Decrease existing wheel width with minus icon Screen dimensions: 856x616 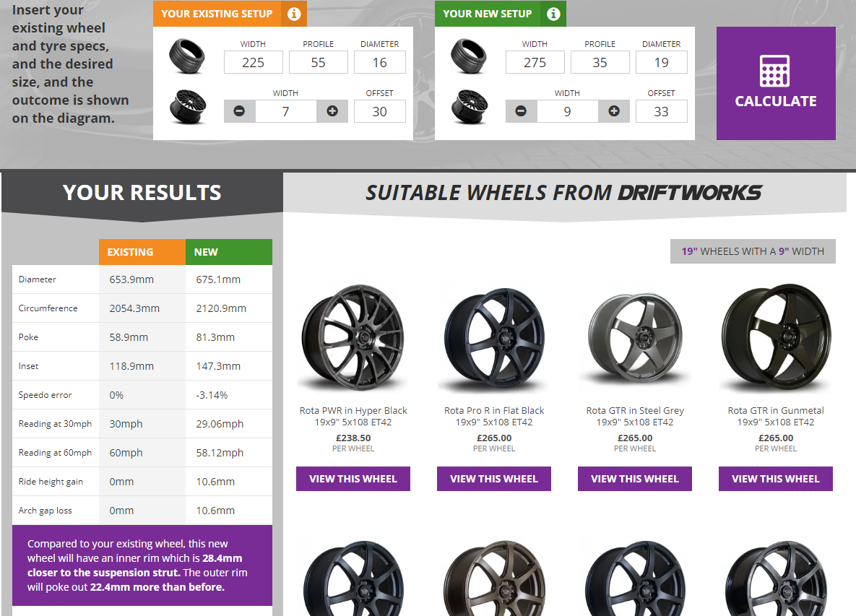click(239, 111)
